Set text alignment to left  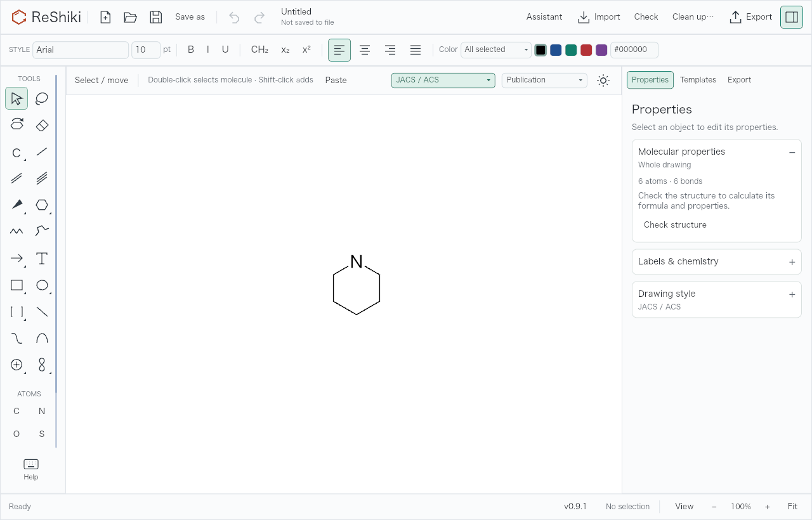pyautogui.click(x=339, y=50)
